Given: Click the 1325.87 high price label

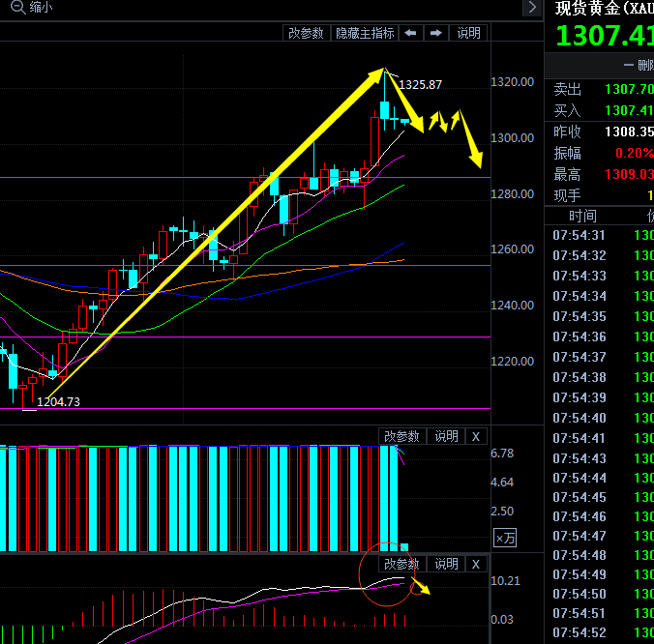Looking at the screenshot, I should pyautogui.click(x=421, y=84).
